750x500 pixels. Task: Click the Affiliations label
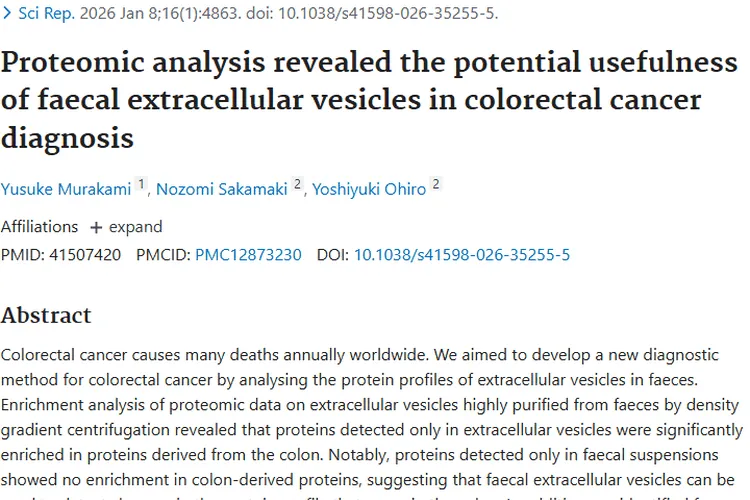[x=39, y=226]
